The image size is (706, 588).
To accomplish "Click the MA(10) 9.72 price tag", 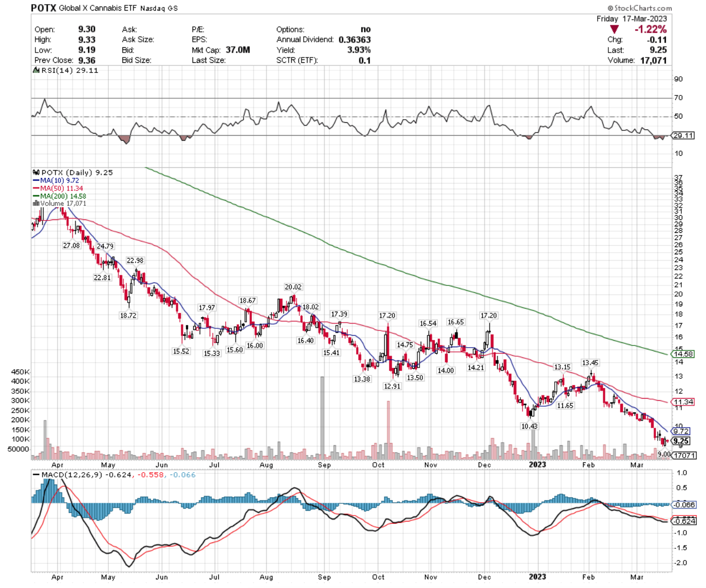I will (681, 431).
